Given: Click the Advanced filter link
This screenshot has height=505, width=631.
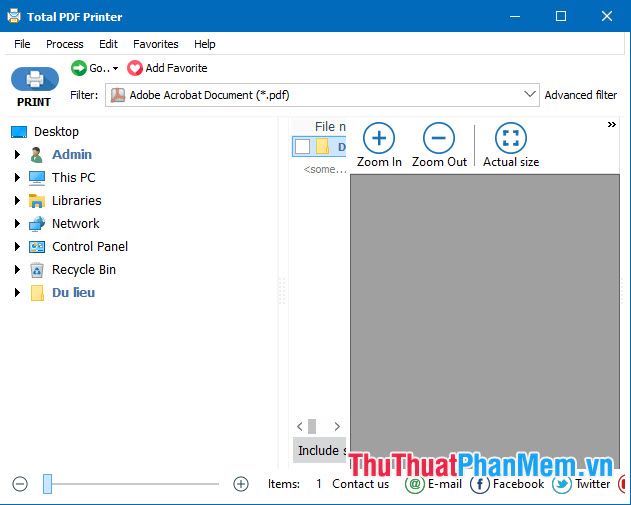Looking at the screenshot, I should (x=581, y=95).
